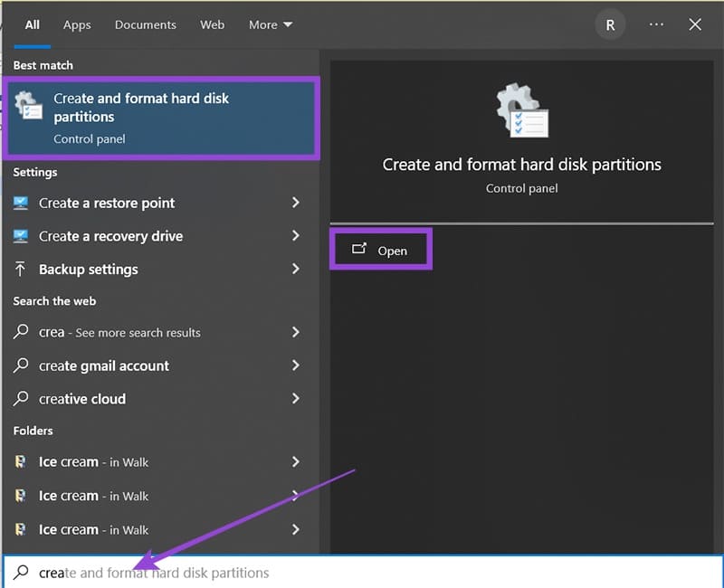Expand the More dropdown
Image resolution: width=724 pixels, height=588 pixels.
tap(270, 25)
